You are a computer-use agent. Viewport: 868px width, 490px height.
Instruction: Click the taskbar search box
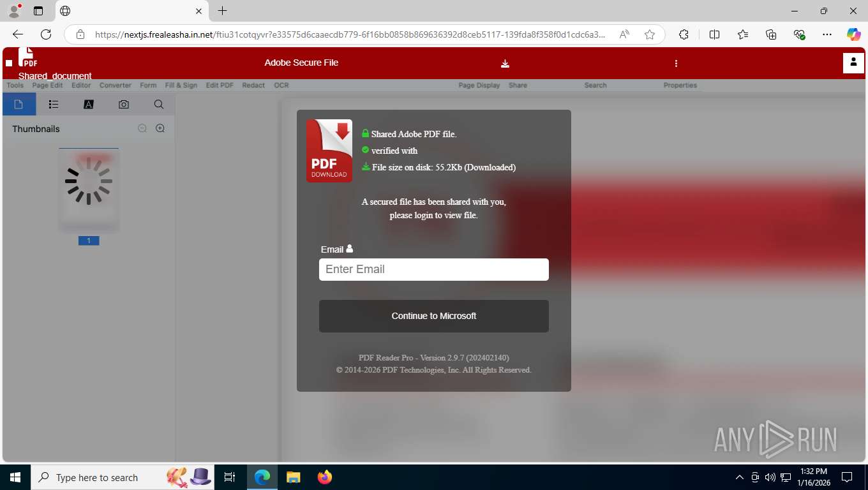point(123,477)
